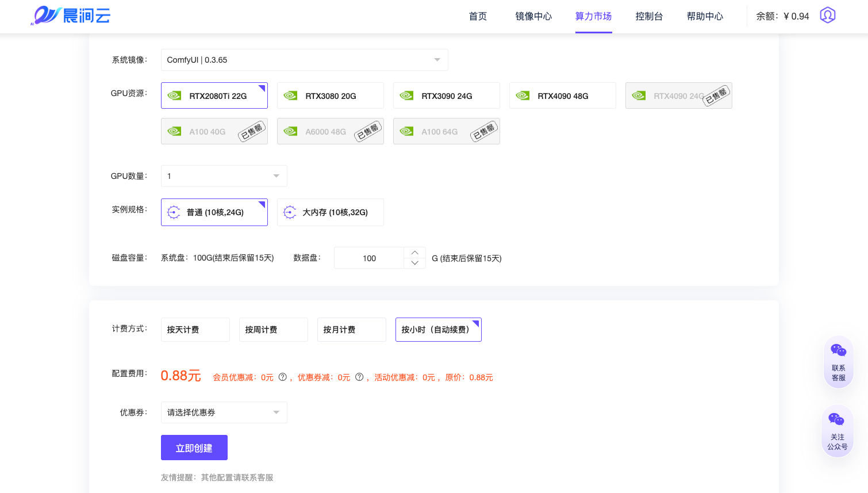Click the data disk increase arrow
Image resolution: width=868 pixels, height=493 pixels.
click(x=414, y=253)
